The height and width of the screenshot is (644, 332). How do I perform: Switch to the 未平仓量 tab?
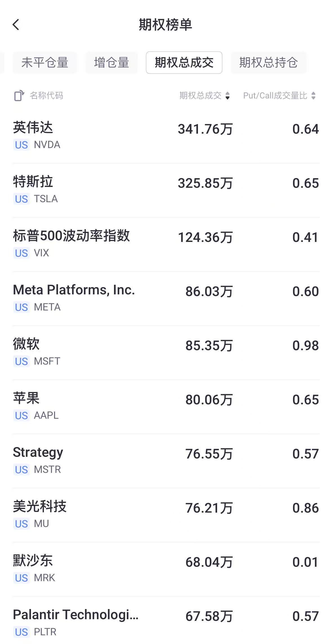pyautogui.click(x=45, y=63)
